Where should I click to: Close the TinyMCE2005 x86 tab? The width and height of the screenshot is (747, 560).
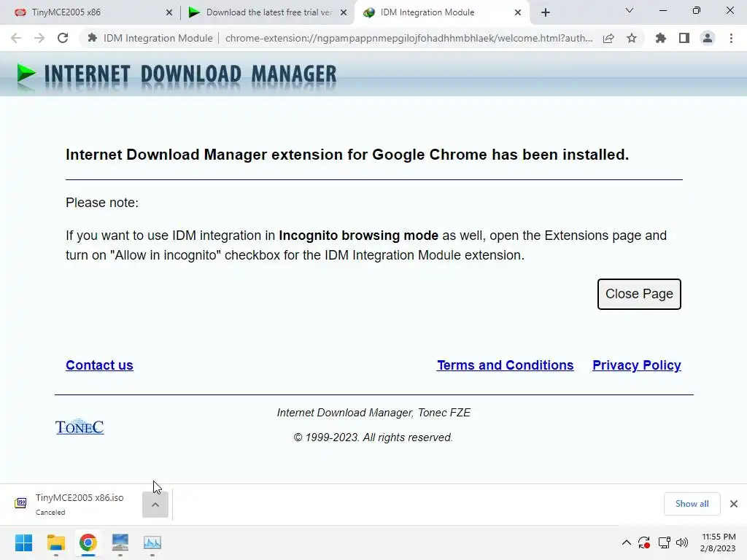click(169, 13)
